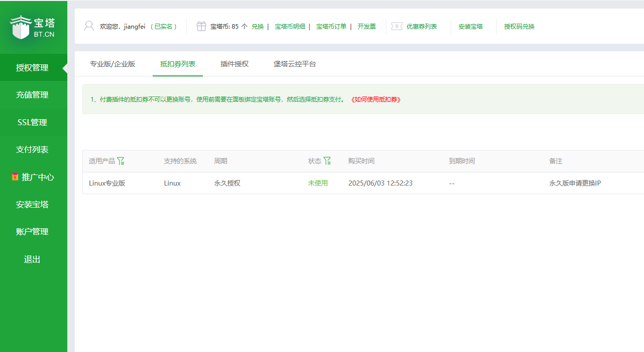Click the user avatar icon

pyautogui.click(x=89, y=26)
